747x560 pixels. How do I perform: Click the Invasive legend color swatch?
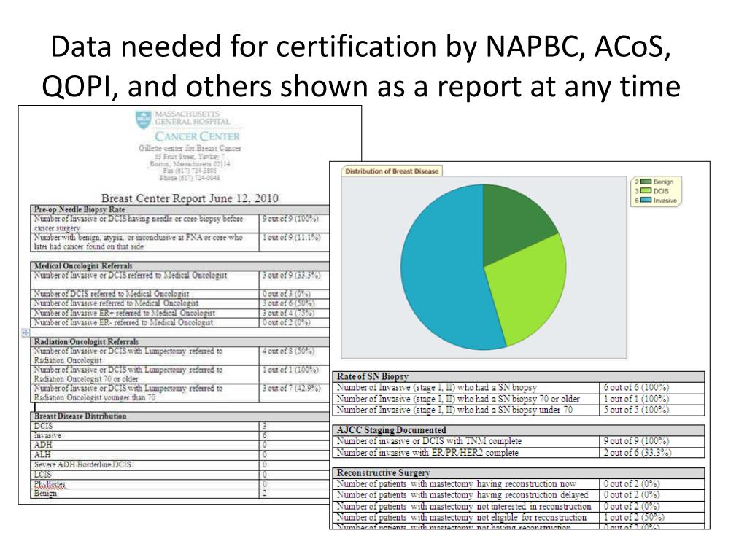pos(646,200)
